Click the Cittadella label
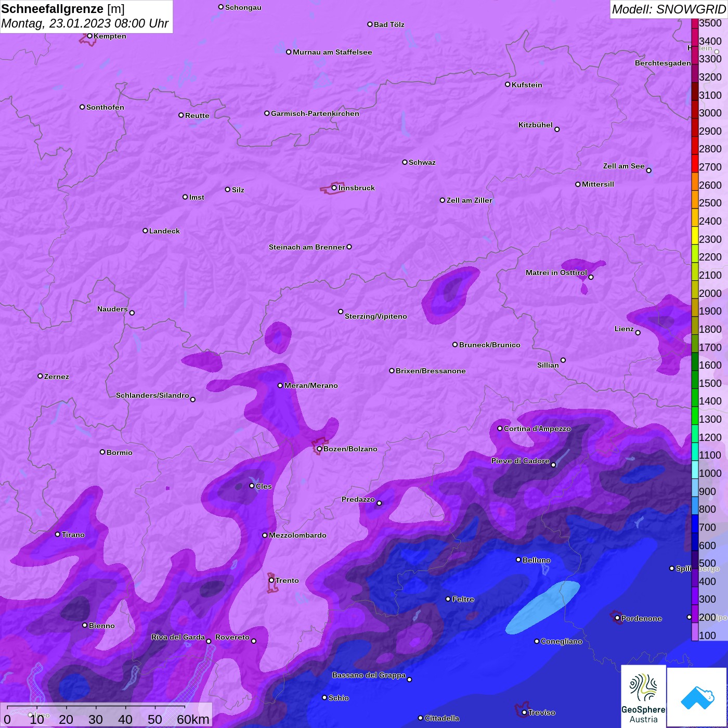728x728 pixels. pyautogui.click(x=442, y=718)
